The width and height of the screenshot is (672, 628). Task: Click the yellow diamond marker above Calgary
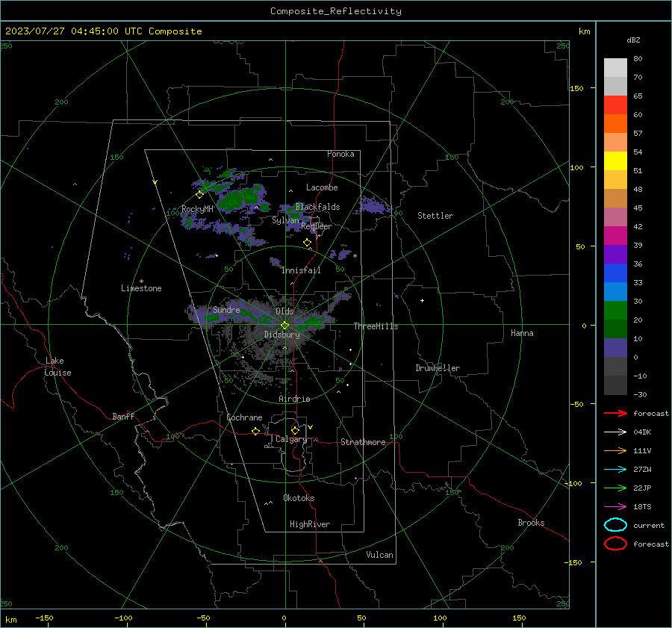point(295,430)
